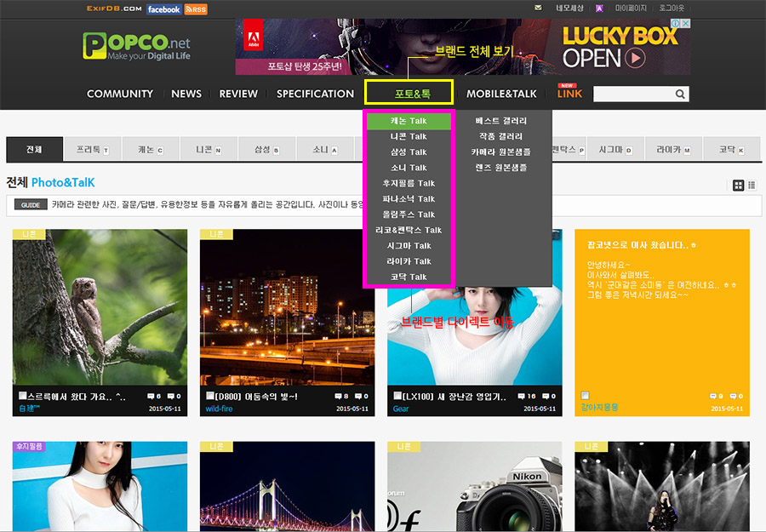This screenshot has width=766, height=532.
Task: Click the purple A icon beside 마이페이지
Action: click(599, 9)
